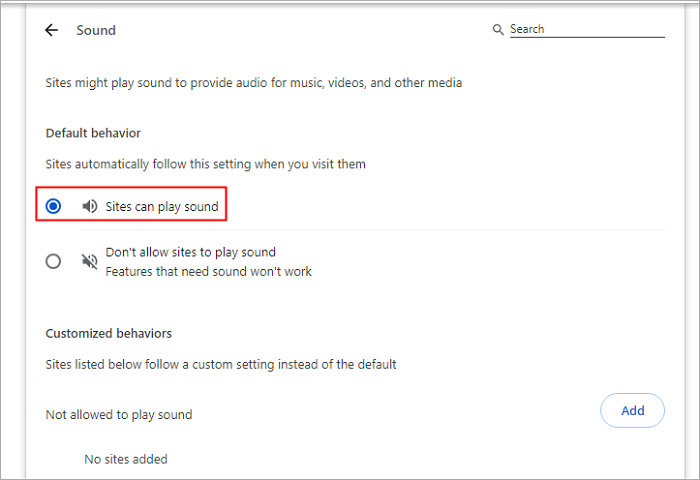Click the speaker icon for allowing sound
The image size is (700, 480).
point(90,207)
